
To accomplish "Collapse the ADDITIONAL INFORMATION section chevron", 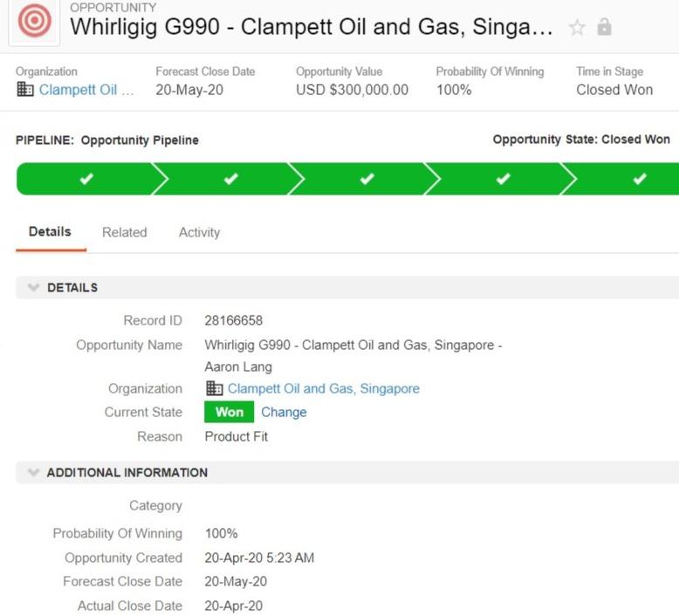I will (x=33, y=472).
